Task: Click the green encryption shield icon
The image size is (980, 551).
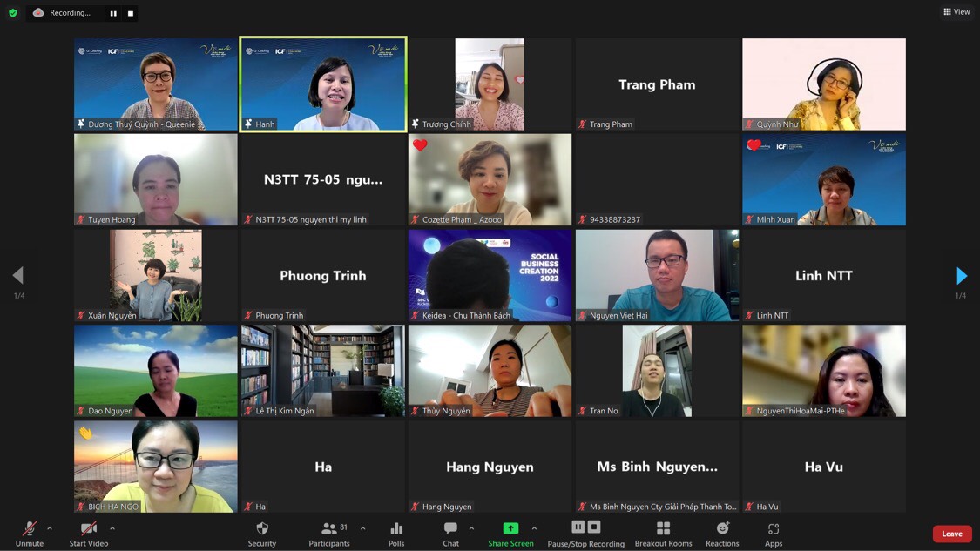Action: tap(12, 12)
